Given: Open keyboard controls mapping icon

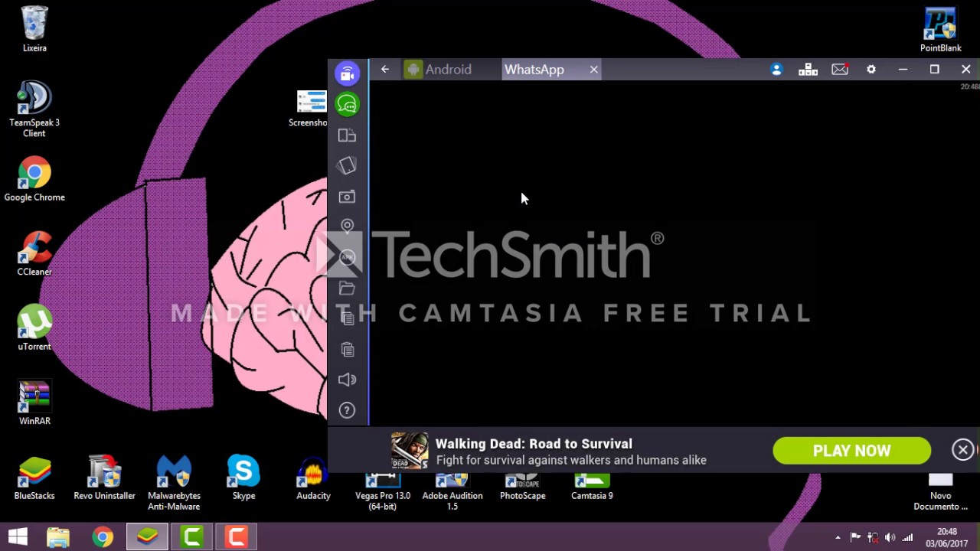Looking at the screenshot, I should point(808,70).
